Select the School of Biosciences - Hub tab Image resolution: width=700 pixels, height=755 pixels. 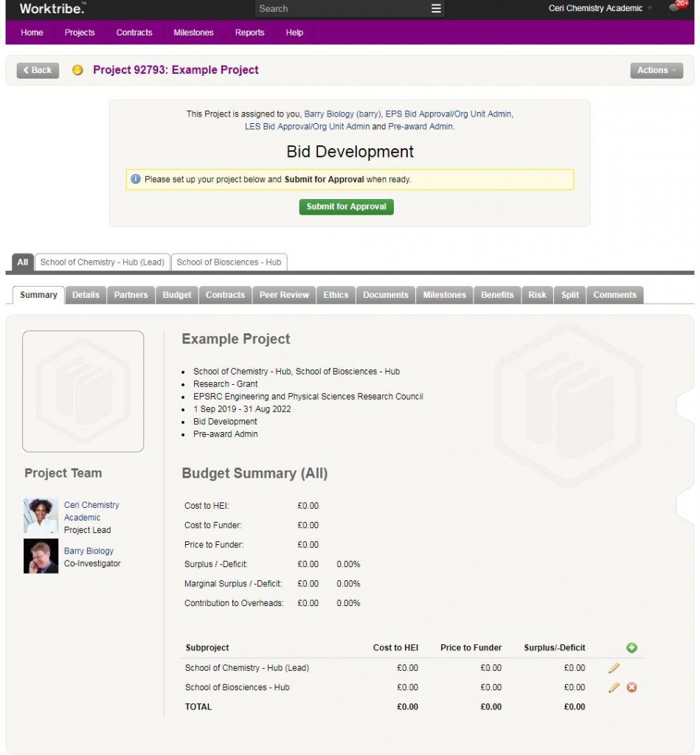[229, 262]
